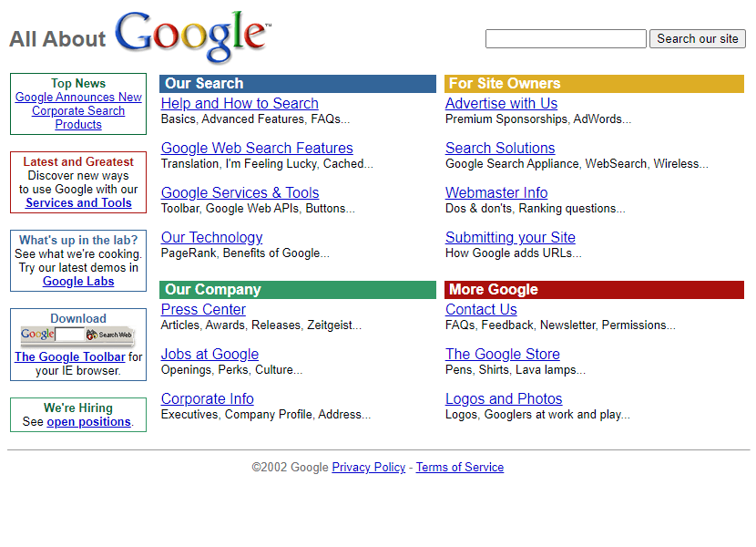Open the Terms of Service footer link
Screen dimensions: 756x547
point(460,468)
